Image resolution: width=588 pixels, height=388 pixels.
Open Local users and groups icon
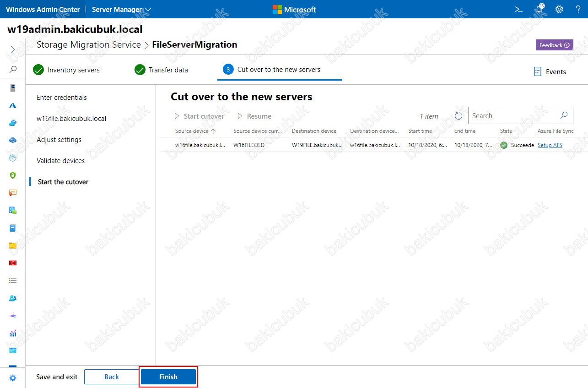13,298
